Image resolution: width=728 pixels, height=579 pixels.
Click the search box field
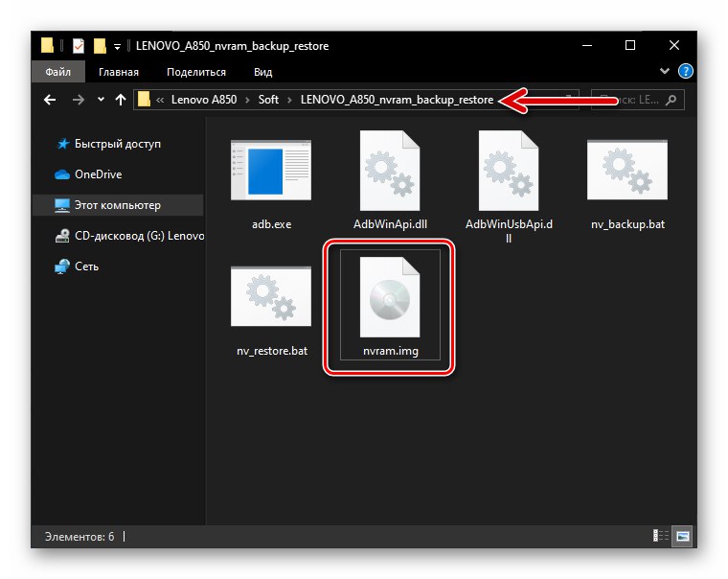(637, 100)
